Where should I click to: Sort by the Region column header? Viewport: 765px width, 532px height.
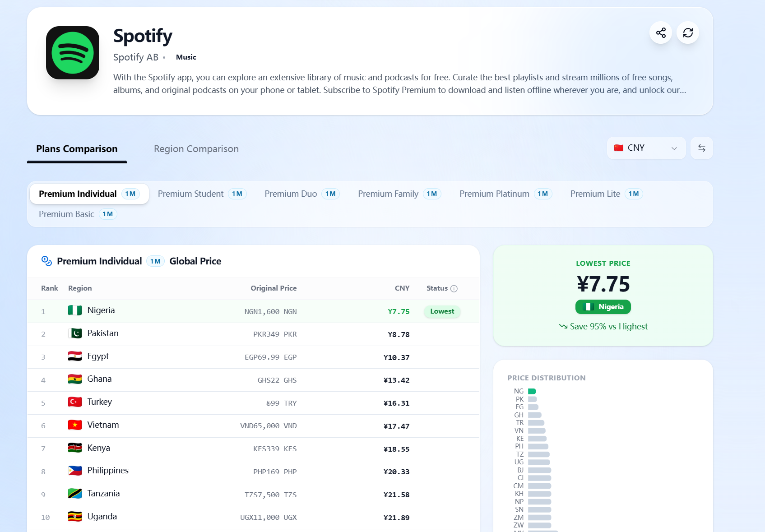[80, 288]
